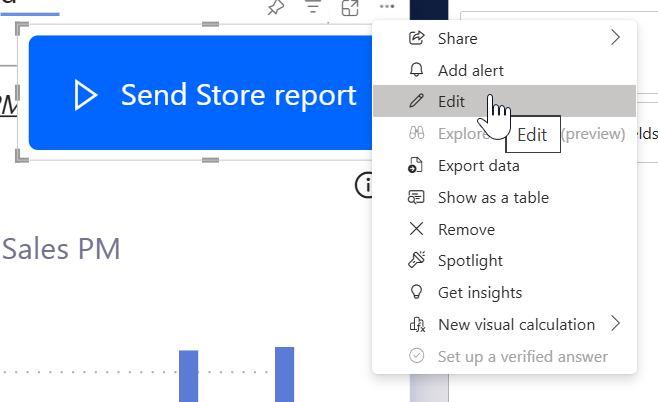
Task: Click Set up a verified answer
Action: point(522,356)
